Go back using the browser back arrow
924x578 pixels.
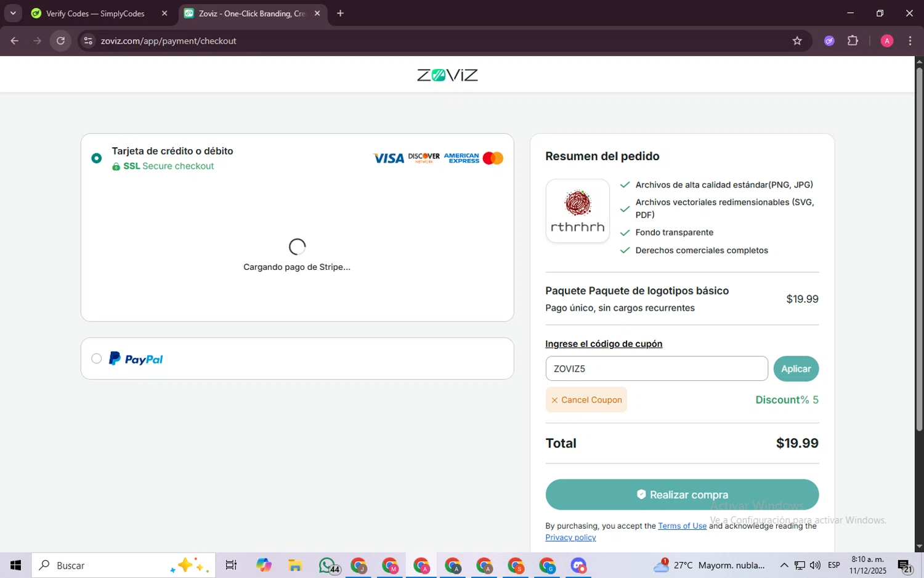pos(14,41)
